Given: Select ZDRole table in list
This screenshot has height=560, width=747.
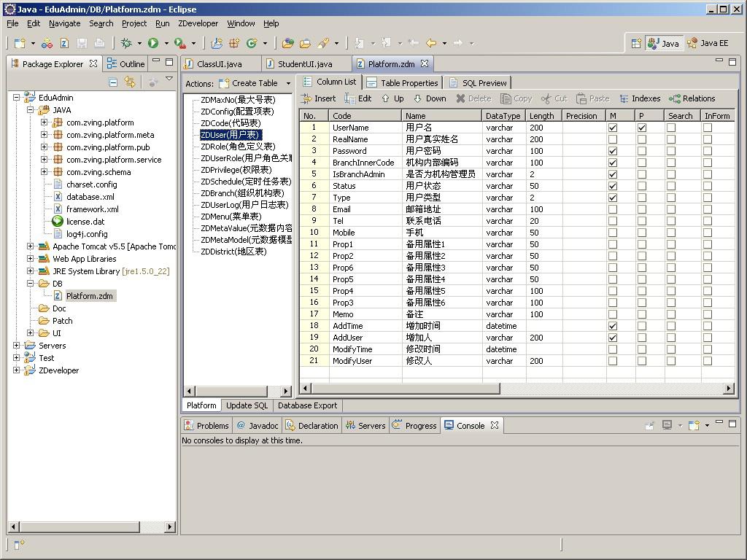Looking at the screenshot, I should click(237, 147).
